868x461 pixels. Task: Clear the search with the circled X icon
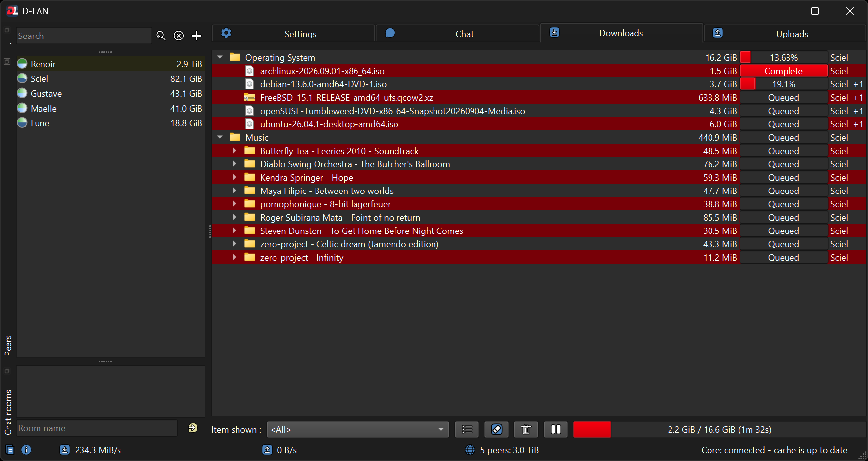(x=179, y=36)
